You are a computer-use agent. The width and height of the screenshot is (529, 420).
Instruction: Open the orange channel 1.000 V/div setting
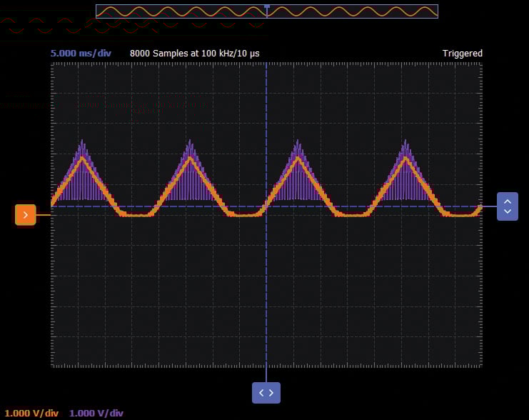(x=32, y=413)
